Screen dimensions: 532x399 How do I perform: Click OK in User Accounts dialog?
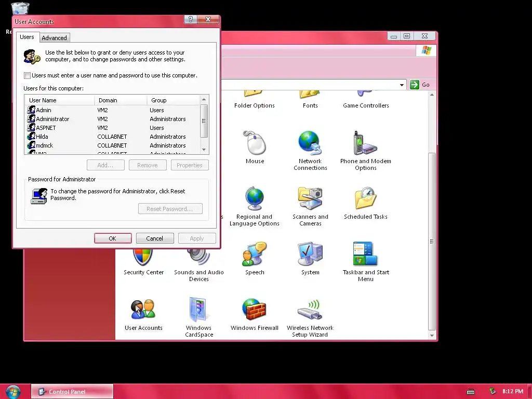pyautogui.click(x=113, y=238)
